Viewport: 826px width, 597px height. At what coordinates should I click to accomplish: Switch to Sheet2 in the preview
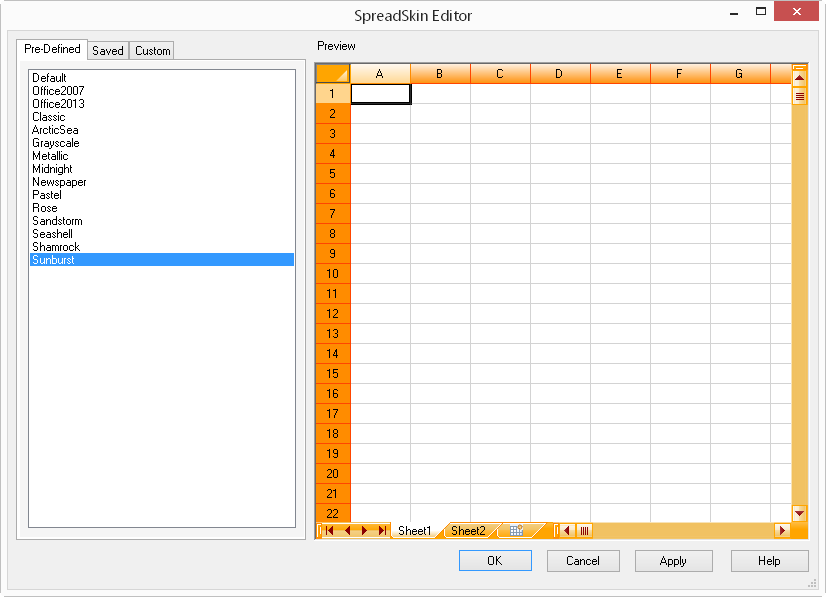[466, 531]
